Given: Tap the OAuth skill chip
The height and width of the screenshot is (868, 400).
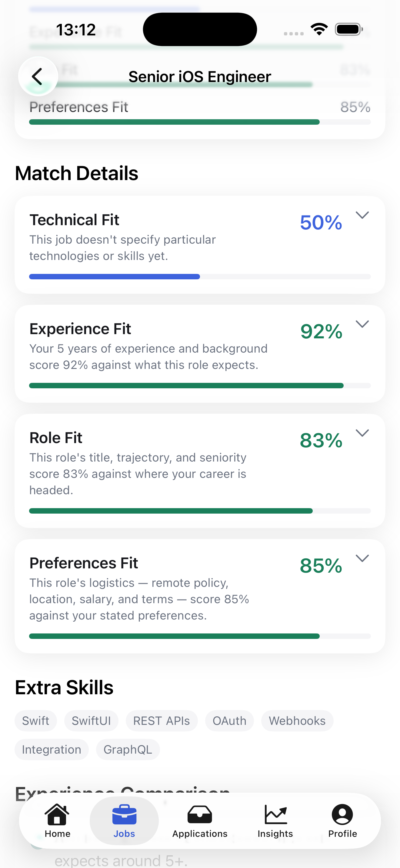Looking at the screenshot, I should click(229, 721).
